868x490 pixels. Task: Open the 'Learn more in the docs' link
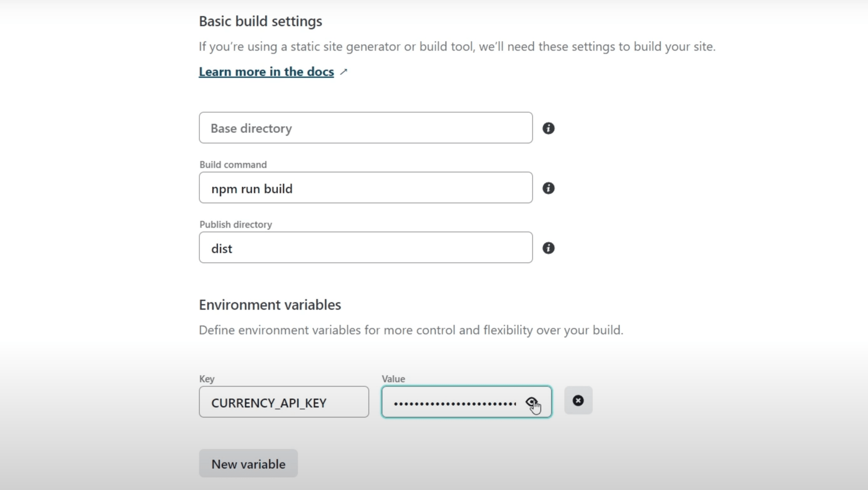(266, 72)
